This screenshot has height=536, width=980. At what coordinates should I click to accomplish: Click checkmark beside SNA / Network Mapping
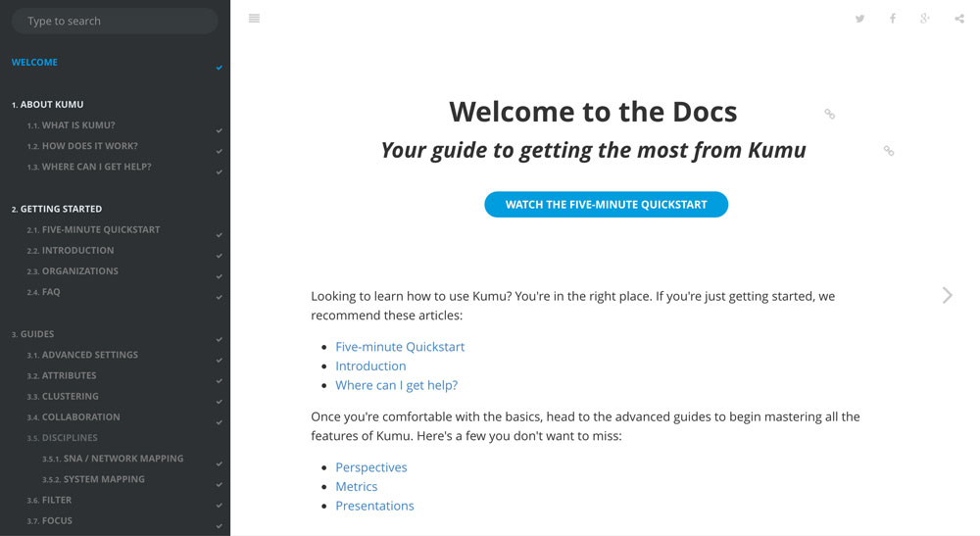220,463
